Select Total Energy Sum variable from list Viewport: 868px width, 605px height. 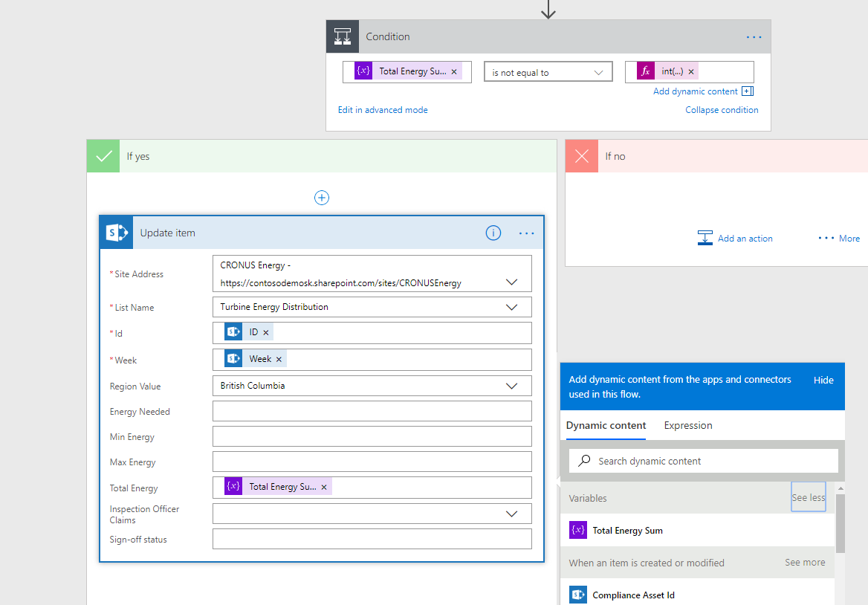(627, 531)
